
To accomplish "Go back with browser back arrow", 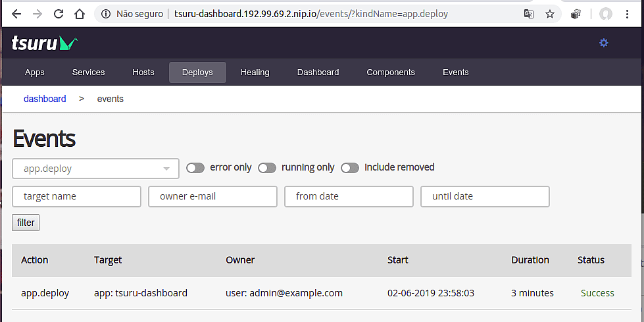I will pyautogui.click(x=16, y=14).
